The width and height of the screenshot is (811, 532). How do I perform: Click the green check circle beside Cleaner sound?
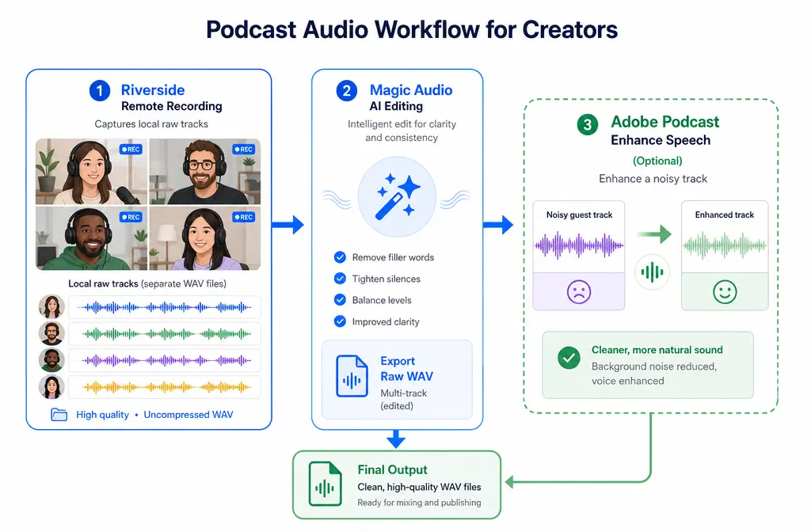coord(569,358)
